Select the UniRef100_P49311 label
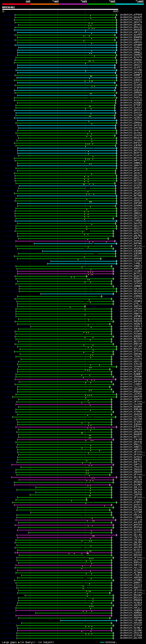Image resolution: width=146 pixels, height=644 pixels. (131, 98)
